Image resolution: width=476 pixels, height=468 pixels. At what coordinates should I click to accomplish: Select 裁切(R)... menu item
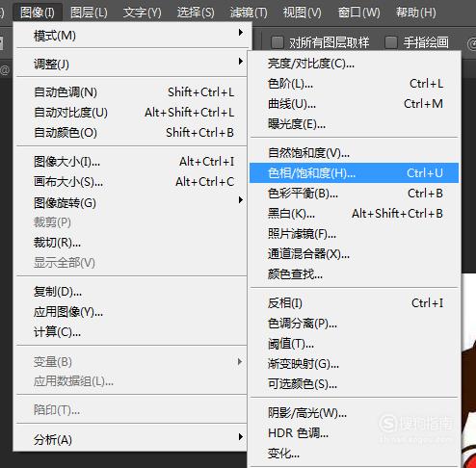coord(132,243)
